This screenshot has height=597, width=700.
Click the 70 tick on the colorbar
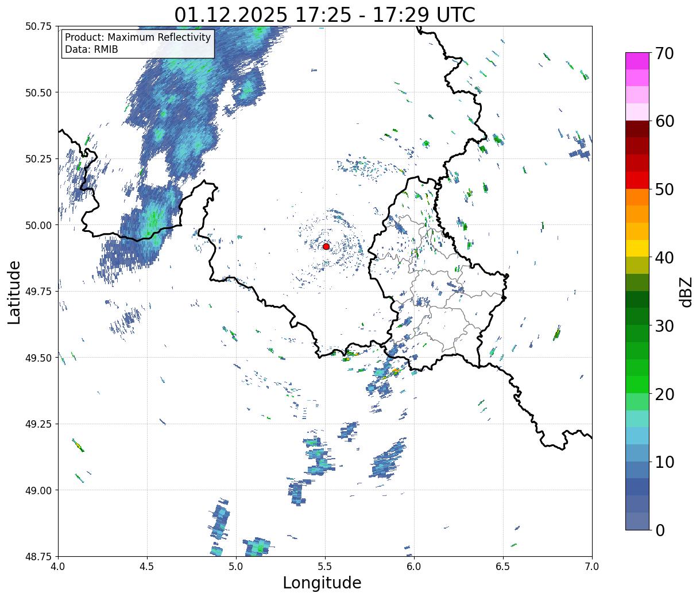point(664,53)
